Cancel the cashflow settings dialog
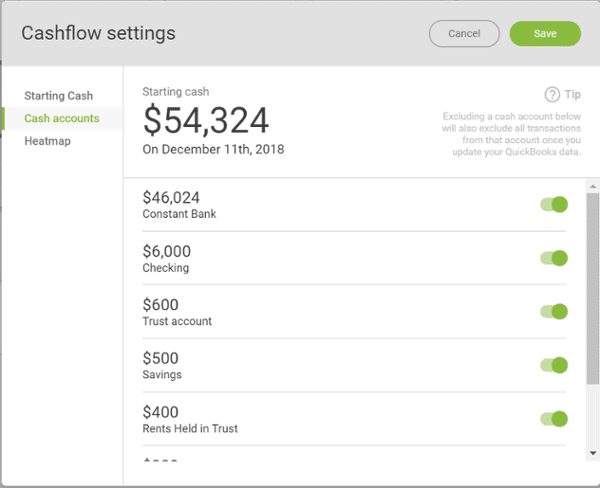Image resolution: width=600 pixels, height=488 pixels. coord(464,34)
